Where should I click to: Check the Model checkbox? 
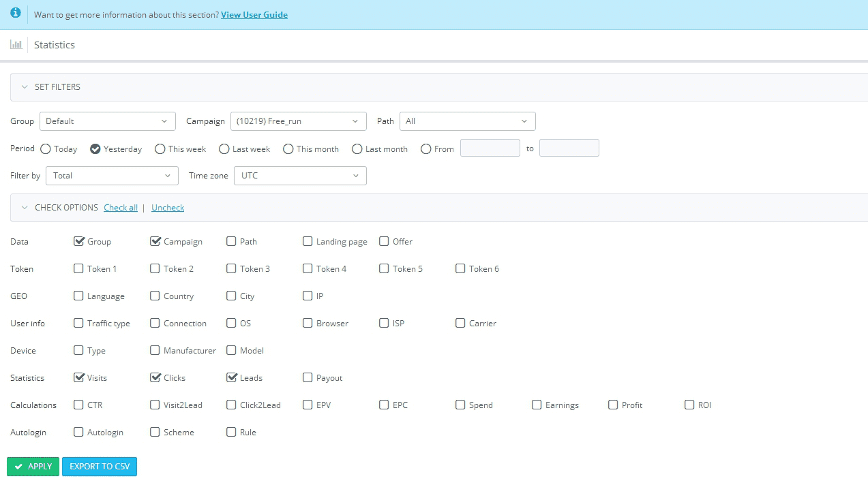click(231, 350)
